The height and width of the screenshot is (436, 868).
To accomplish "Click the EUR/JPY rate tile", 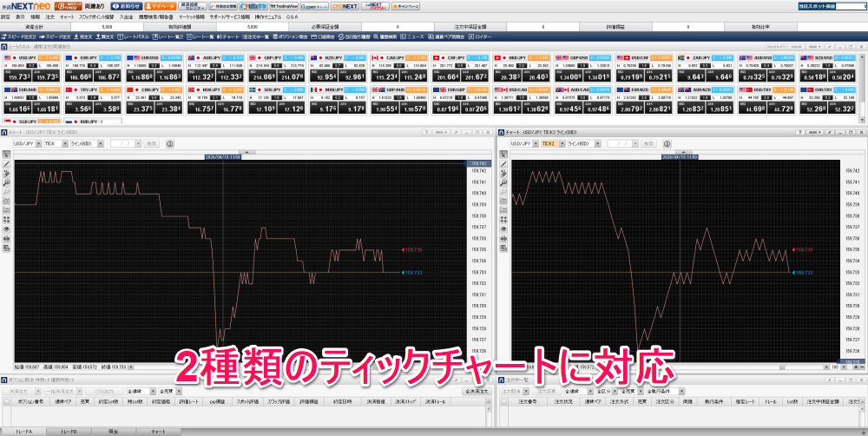I will click(93, 68).
